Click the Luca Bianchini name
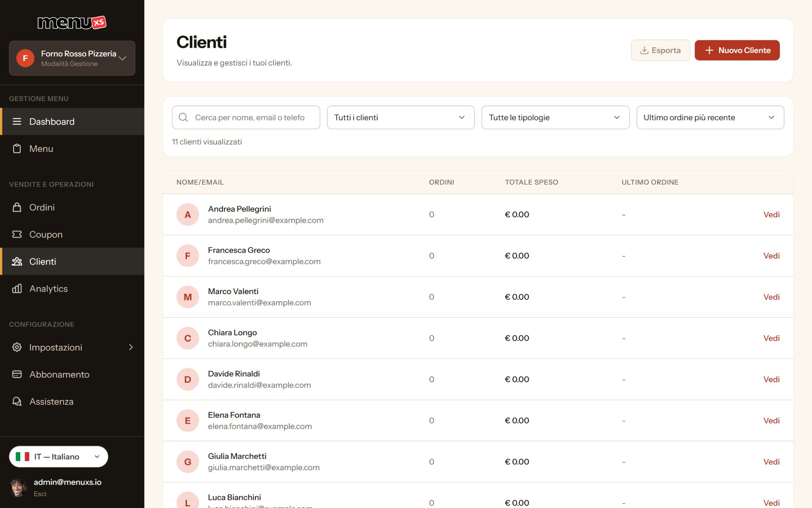This screenshot has width=812, height=508. (234, 497)
